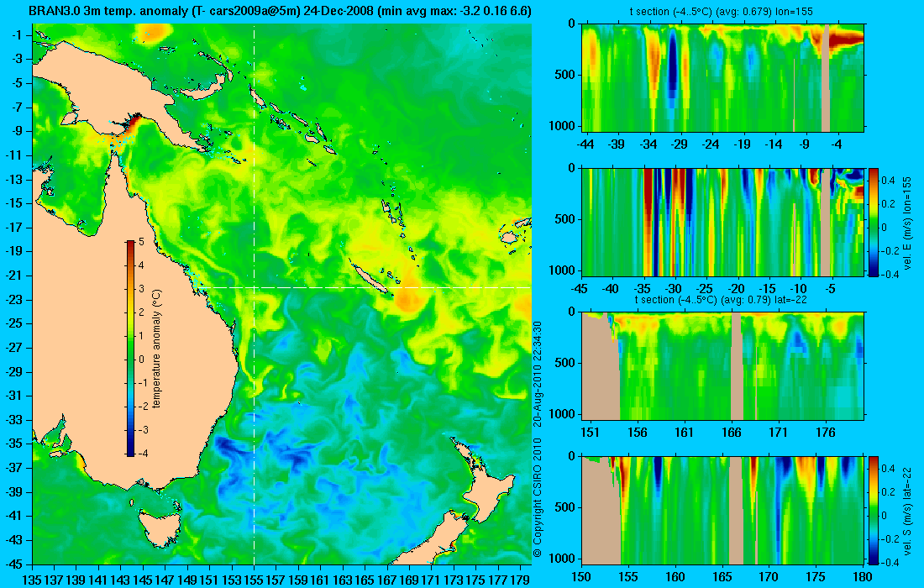
Task: Click the '0.4' tick on vel. E color bar
Action: [x=888, y=180]
